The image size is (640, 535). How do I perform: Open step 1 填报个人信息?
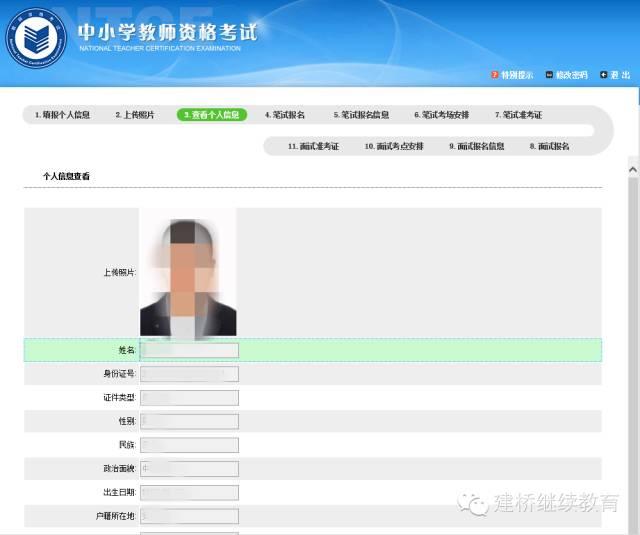[62, 115]
